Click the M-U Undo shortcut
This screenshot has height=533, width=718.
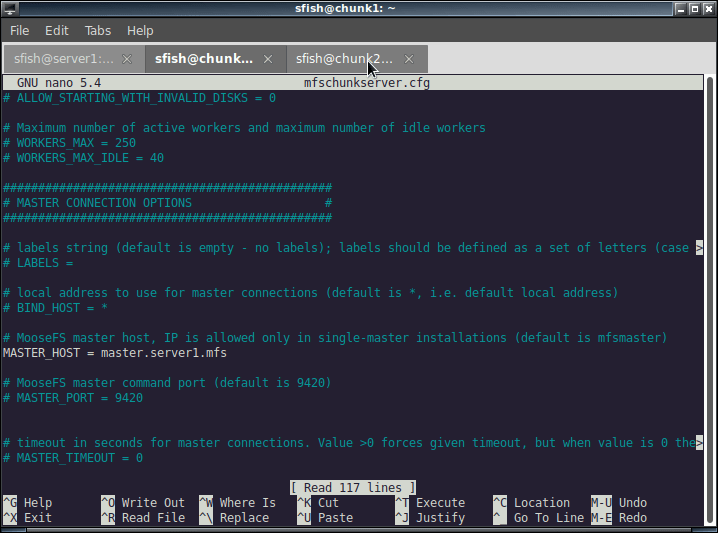point(619,503)
